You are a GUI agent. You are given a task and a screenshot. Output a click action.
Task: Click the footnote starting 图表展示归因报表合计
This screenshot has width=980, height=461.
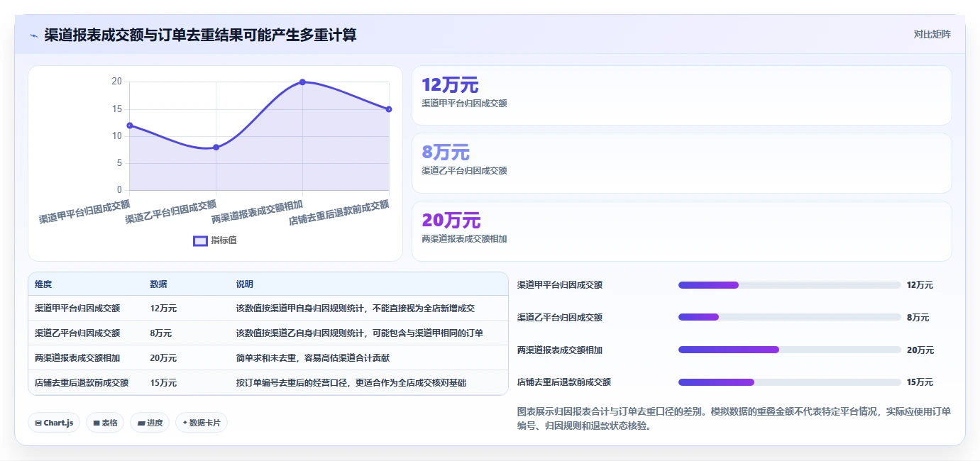734,418
